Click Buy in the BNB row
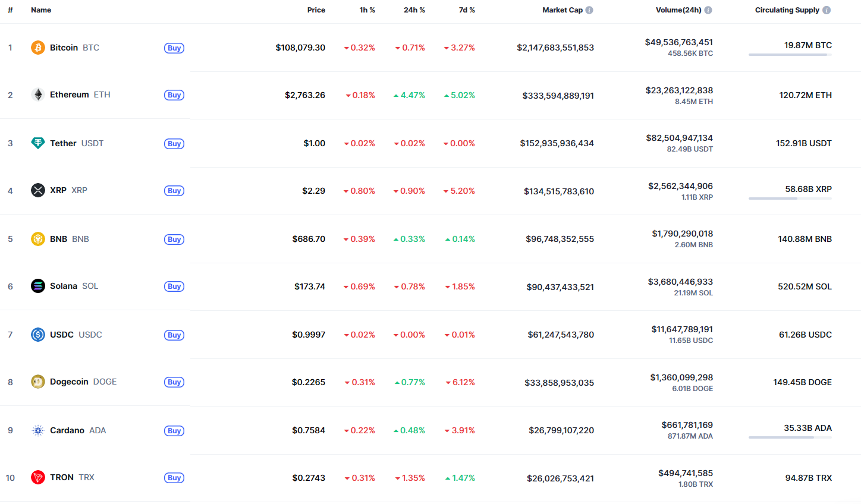Screen dimensions: 861x504 (174, 240)
